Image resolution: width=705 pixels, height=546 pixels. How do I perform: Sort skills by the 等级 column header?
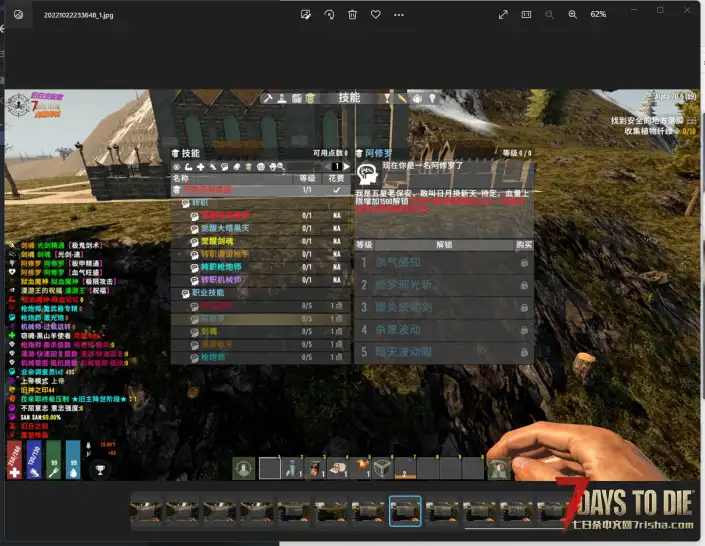point(308,179)
